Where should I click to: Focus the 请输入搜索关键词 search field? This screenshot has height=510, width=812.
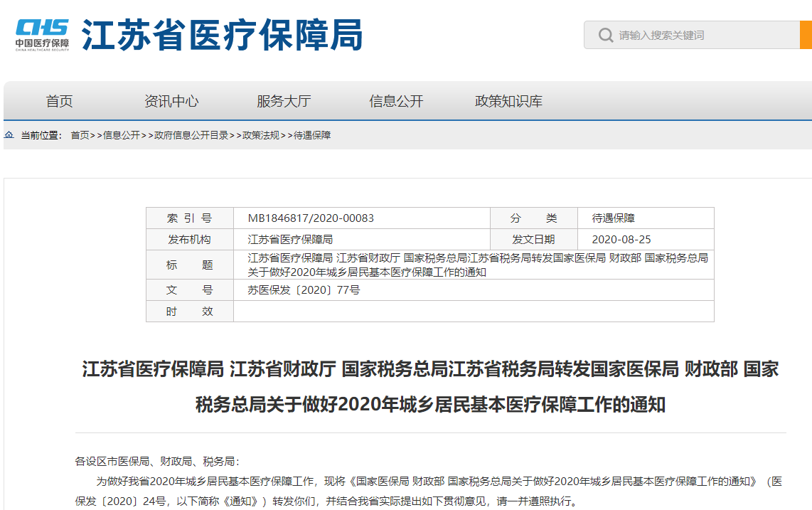(x=692, y=36)
